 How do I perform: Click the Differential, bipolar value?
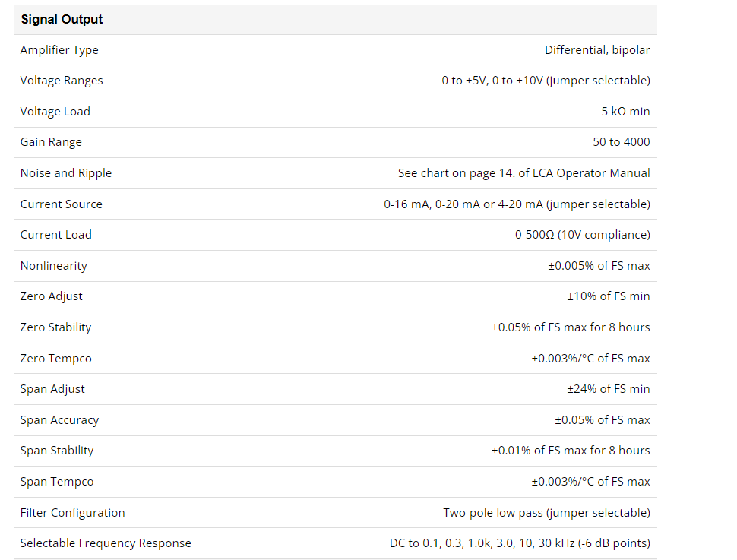[x=597, y=50]
